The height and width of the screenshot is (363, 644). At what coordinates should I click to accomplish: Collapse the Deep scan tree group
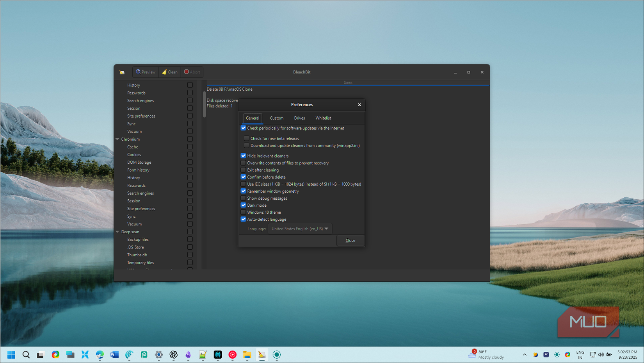(117, 232)
